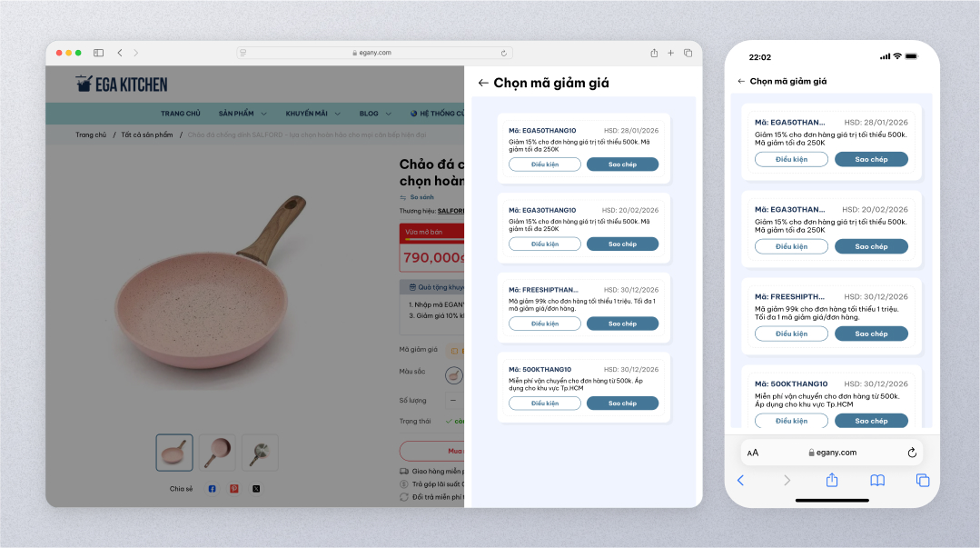Copy code EGA50THANG10 on the desktop panel
Image resolution: width=980 pixels, height=548 pixels.
point(622,164)
